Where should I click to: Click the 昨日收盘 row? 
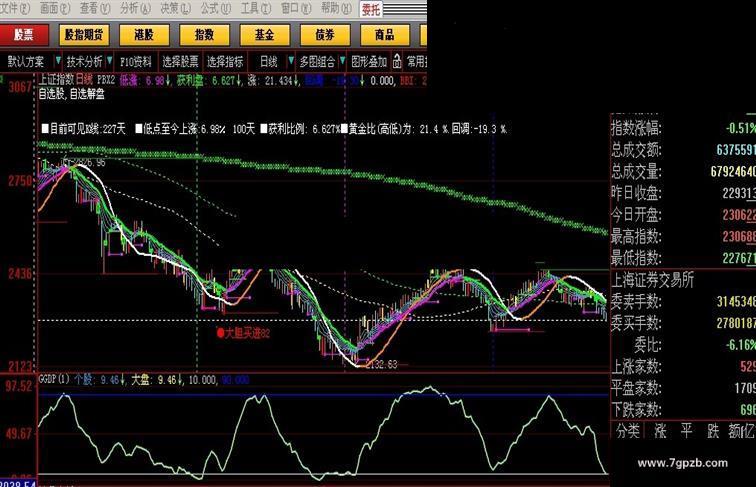(x=683, y=193)
